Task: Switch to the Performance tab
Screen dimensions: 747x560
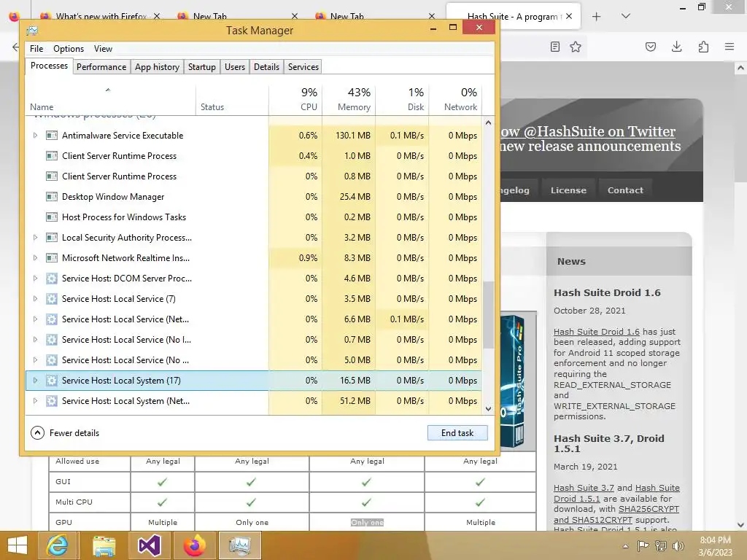Action: [x=101, y=67]
